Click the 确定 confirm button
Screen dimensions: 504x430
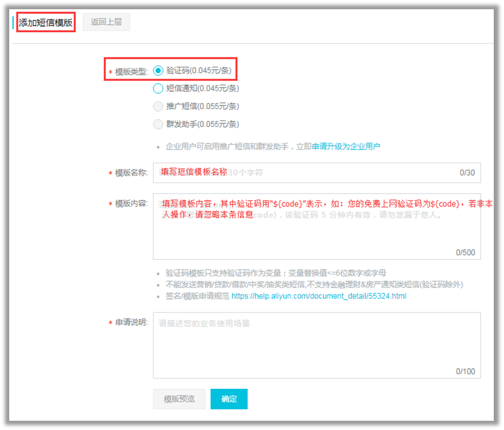tap(229, 399)
